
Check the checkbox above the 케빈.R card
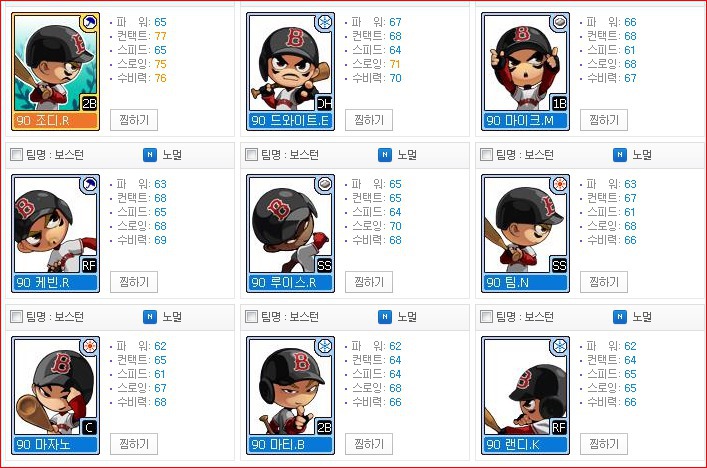click(x=16, y=155)
